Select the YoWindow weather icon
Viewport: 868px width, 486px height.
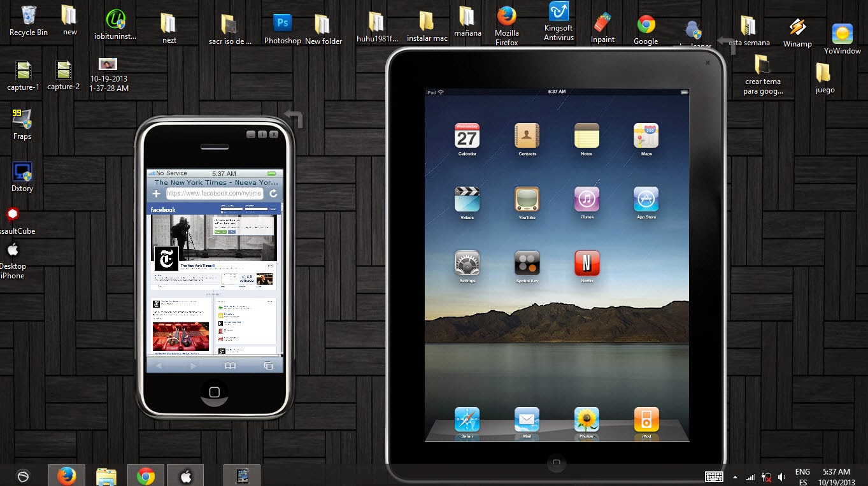pos(843,39)
